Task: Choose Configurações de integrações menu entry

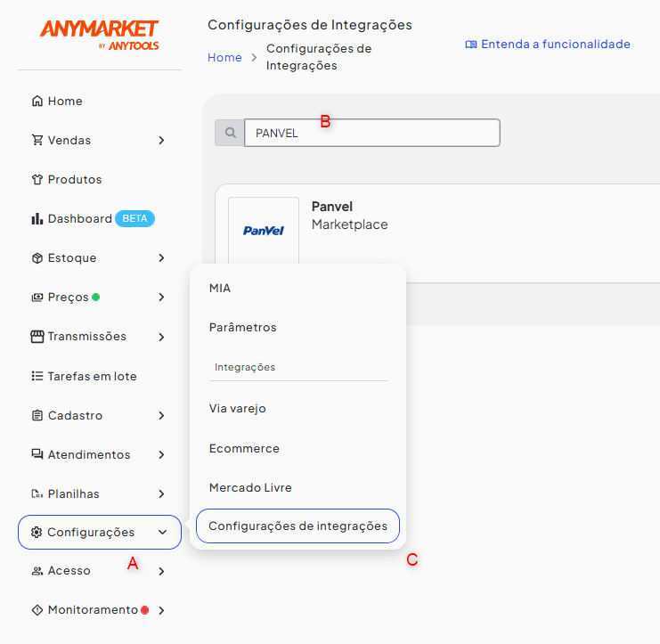Action: click(x=297, y=526)
